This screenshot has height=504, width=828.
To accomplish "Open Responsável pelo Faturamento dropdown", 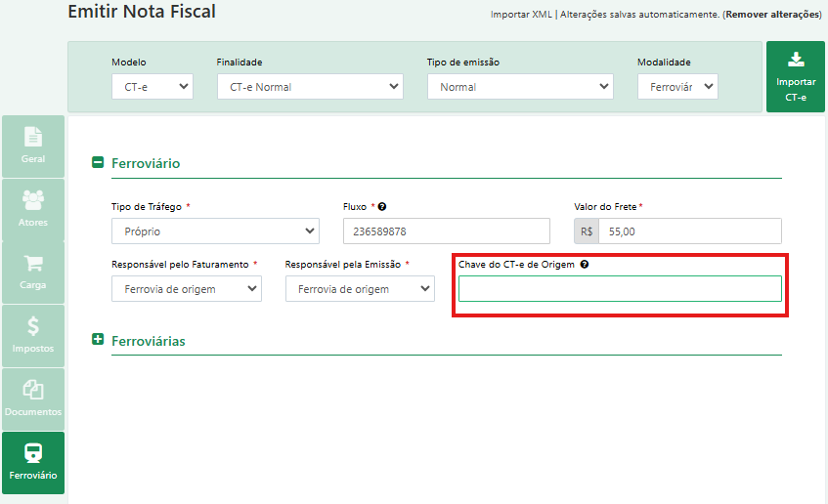I will point(187,289).
